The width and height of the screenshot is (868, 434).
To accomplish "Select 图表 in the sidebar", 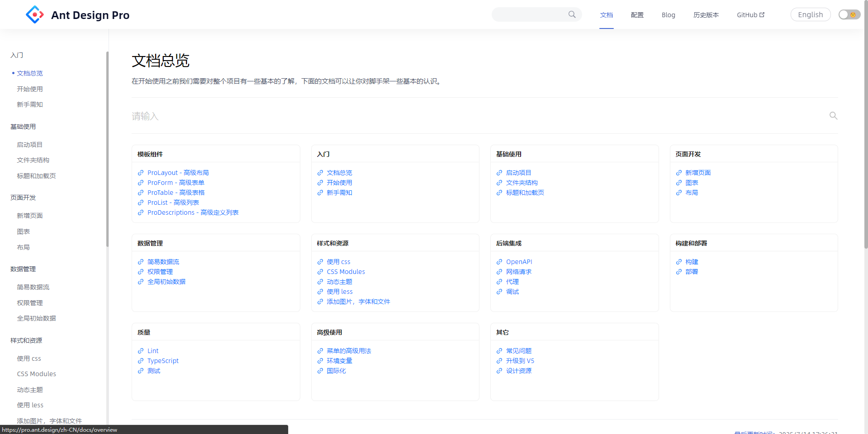I will [x=24, y=231].
